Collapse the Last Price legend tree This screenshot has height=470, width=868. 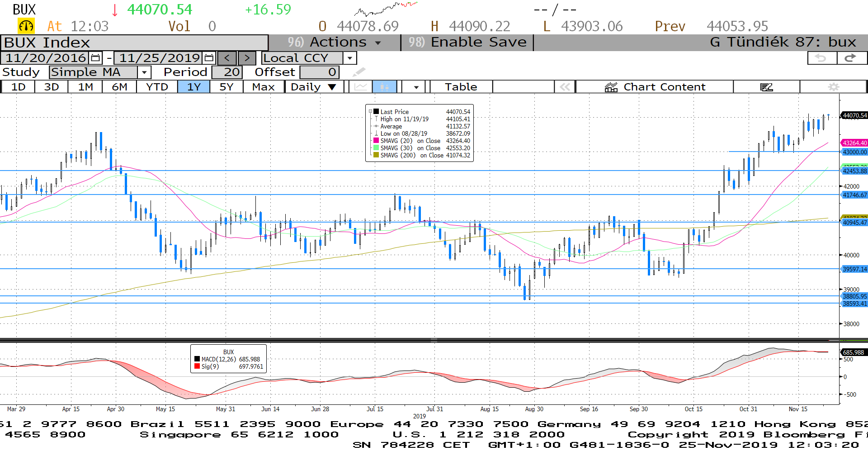click(x=370, y=111)
